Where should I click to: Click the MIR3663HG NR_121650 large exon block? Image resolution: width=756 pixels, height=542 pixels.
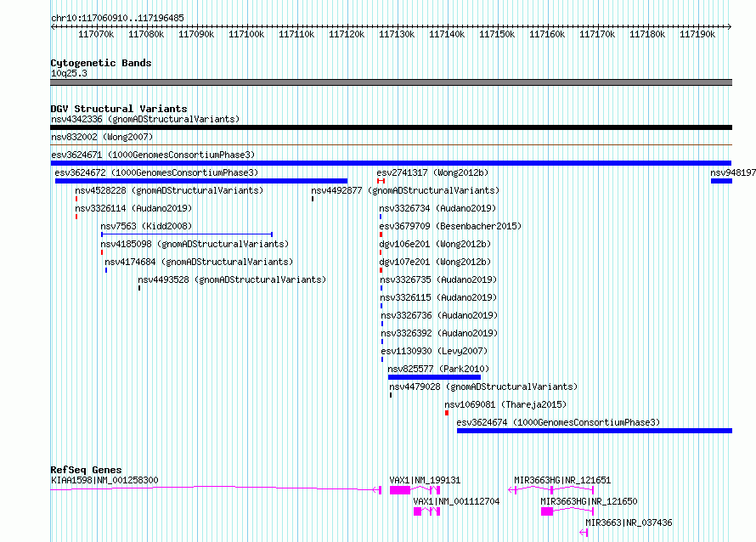pos(547,511)
